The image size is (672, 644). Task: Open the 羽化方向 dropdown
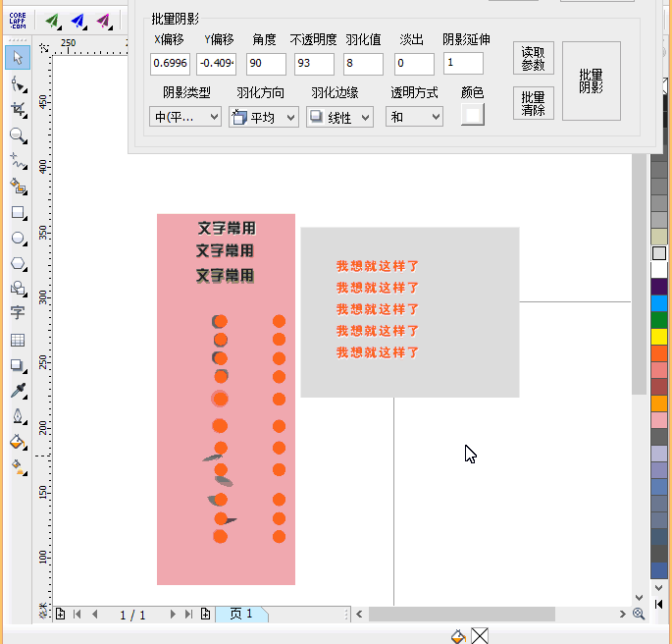point(264,117)
